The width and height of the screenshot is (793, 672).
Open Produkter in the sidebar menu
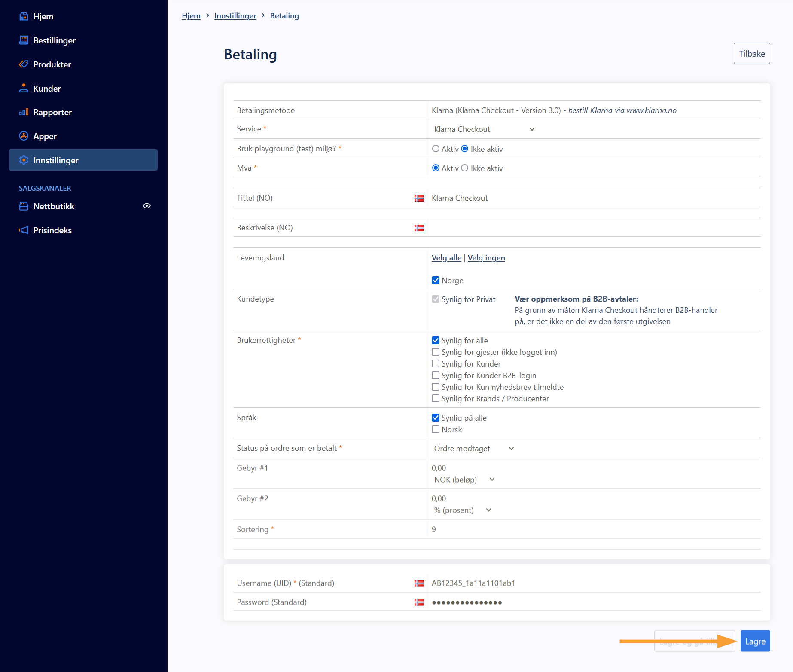click(x=83, y=64)
